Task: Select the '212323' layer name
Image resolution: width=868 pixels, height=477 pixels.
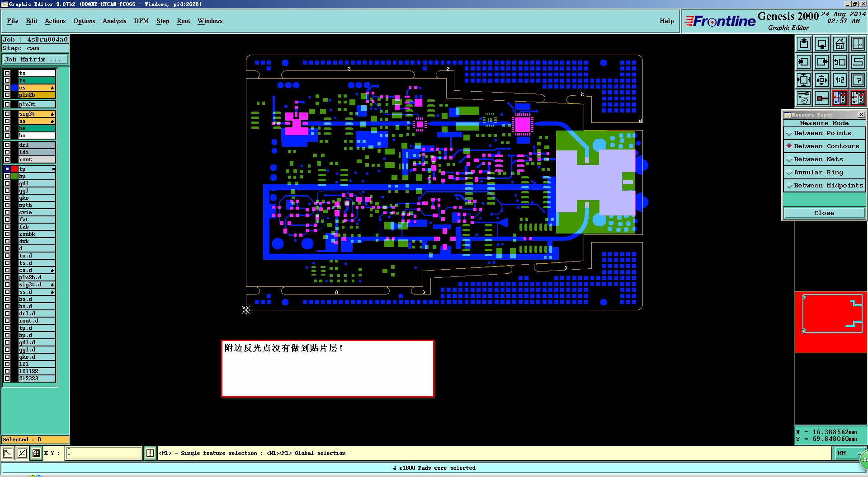Action: click(37, 379)
